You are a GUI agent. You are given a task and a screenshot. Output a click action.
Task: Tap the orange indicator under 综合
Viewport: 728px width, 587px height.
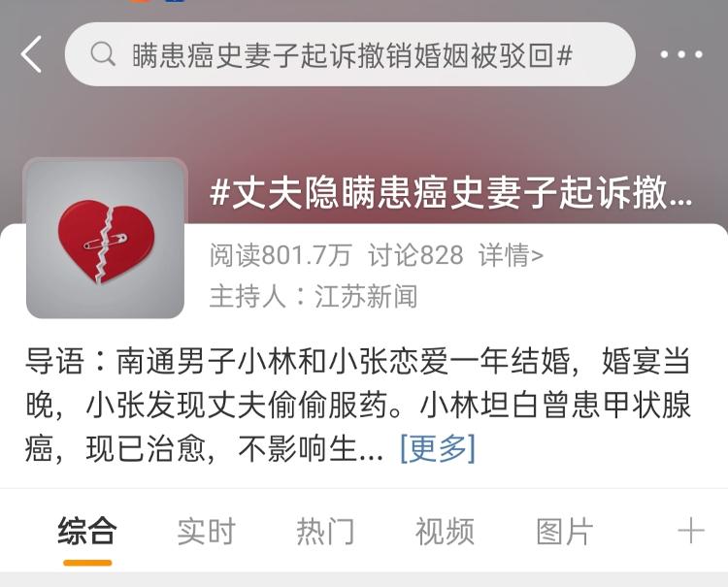tap(87, 563)
